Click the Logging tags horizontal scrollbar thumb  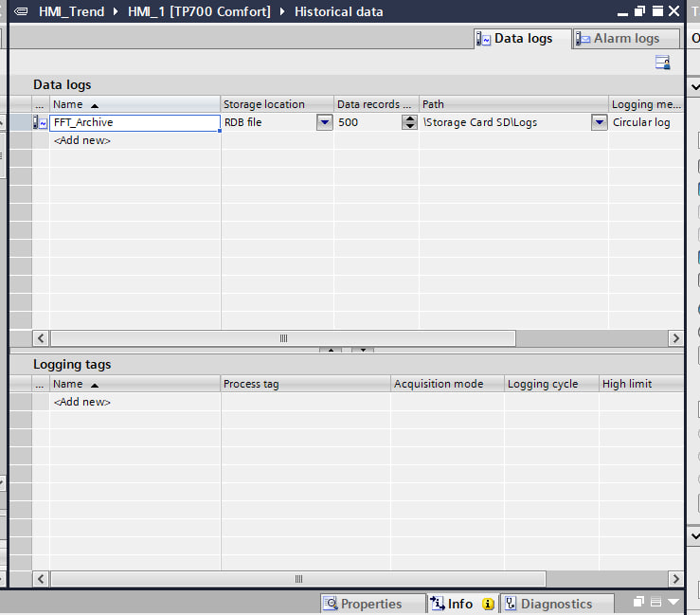297,578
